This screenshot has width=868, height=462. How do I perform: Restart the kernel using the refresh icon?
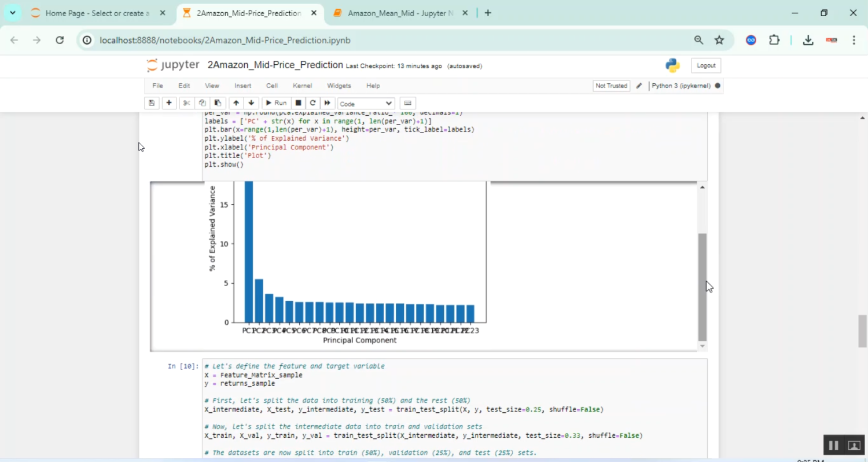pos(312,102)
